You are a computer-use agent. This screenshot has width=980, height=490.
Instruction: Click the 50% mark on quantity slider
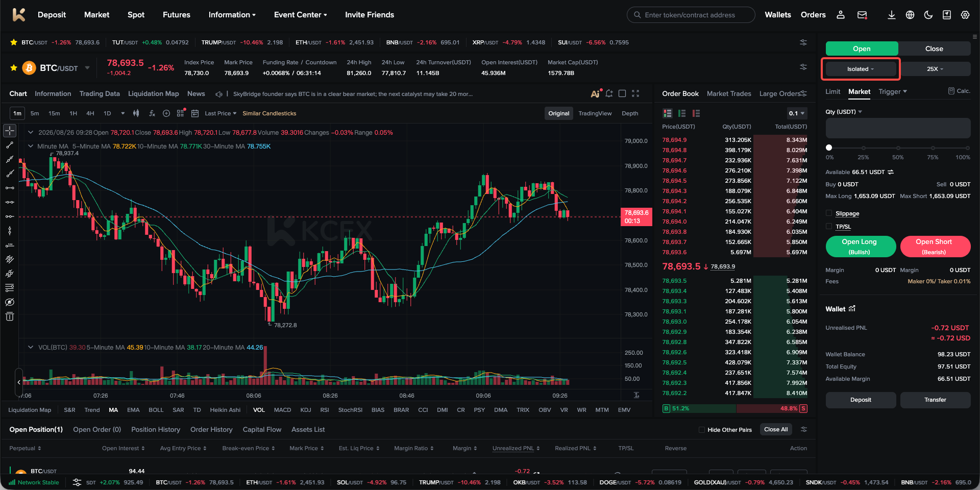click(898, 148)
